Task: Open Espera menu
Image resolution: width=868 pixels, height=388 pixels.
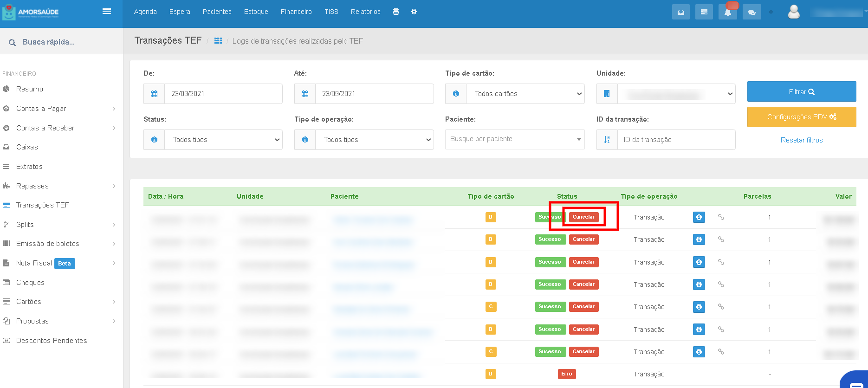Action: pyautogui.click(x=180, y=12)
